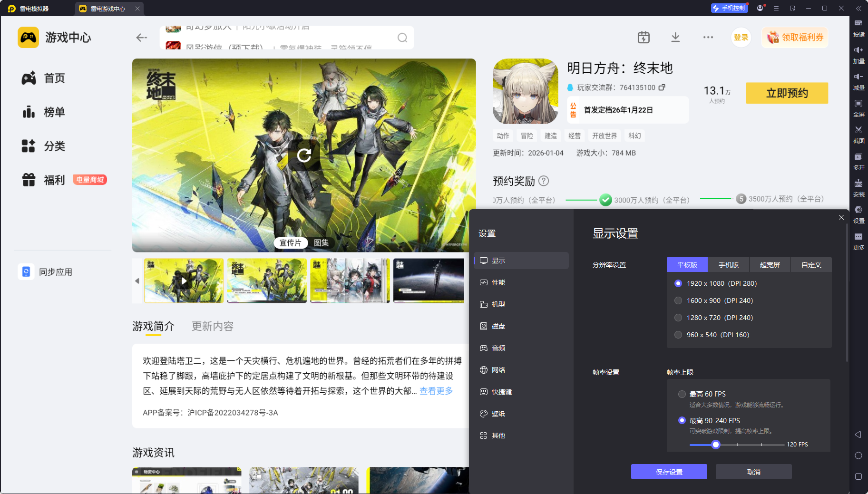Viewport: 868px width, 494px height.
Task: Open the multi-instance (多开) tool
Action: 858,157
